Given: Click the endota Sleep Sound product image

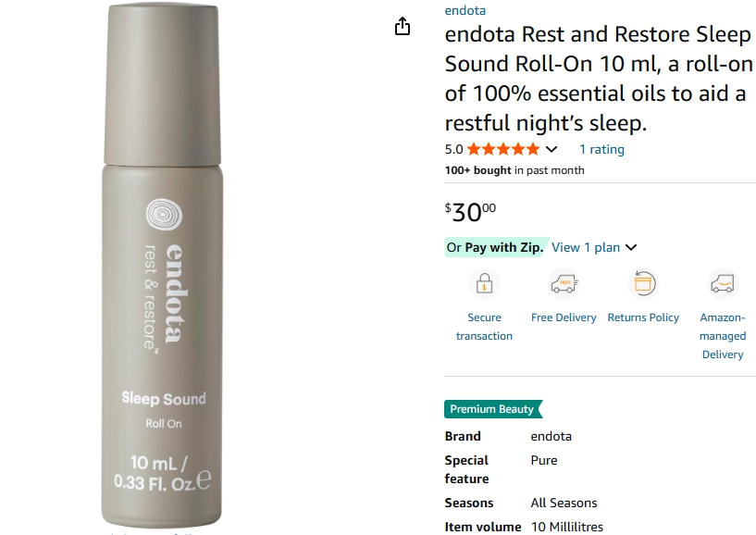Looking at the screenshot, I should click(162, 266).
